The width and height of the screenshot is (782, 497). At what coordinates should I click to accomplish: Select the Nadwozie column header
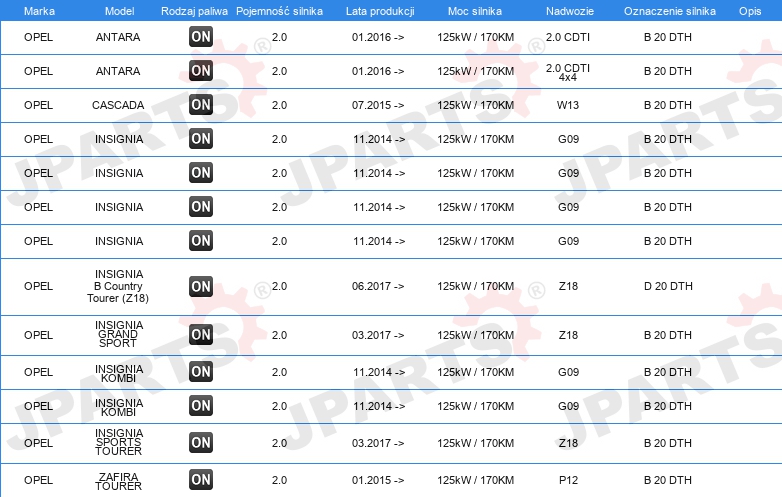(x=570, y=11)
